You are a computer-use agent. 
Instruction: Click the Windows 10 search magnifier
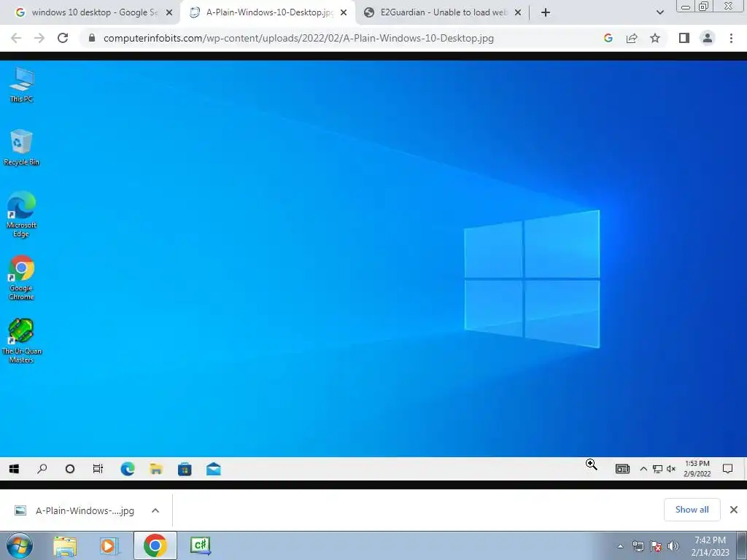click(42, 469)
